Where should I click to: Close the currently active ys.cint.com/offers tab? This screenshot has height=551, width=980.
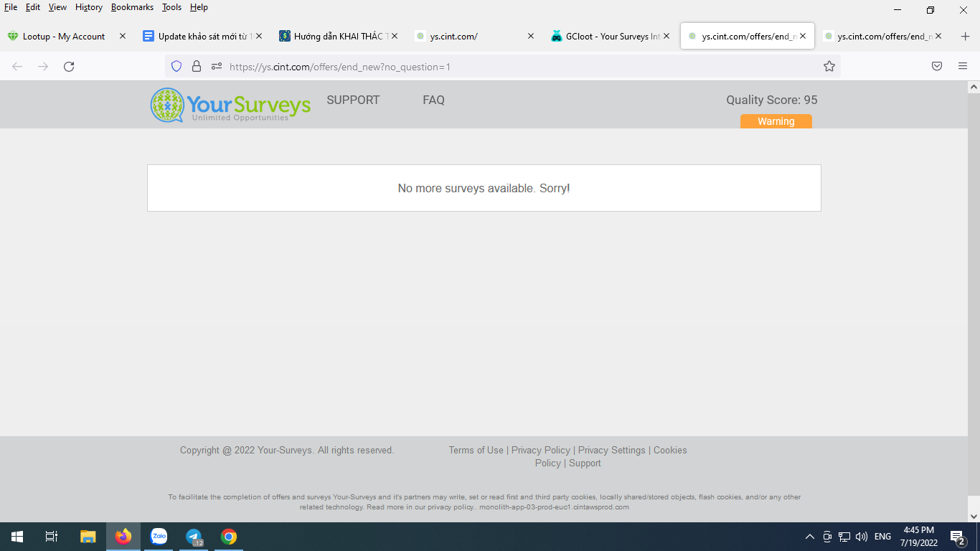click(803, 37)
